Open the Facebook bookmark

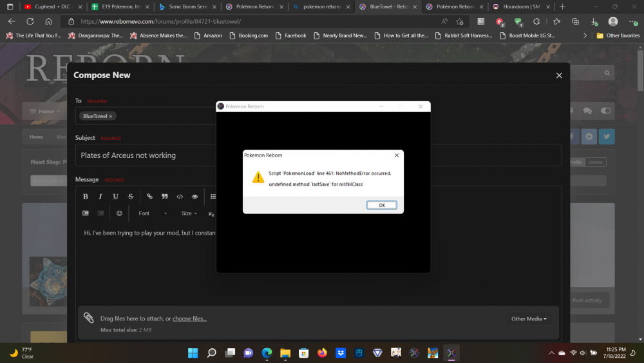tap(291, 35)
